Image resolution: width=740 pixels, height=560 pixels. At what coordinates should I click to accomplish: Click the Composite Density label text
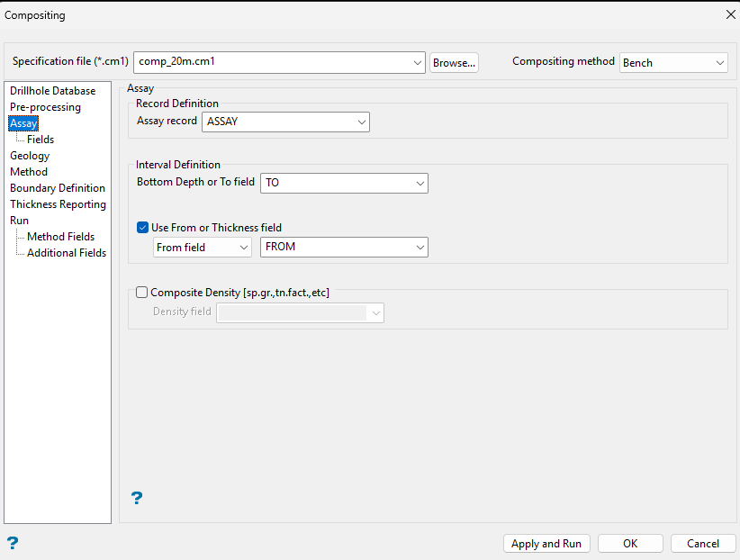click(239, 293)
